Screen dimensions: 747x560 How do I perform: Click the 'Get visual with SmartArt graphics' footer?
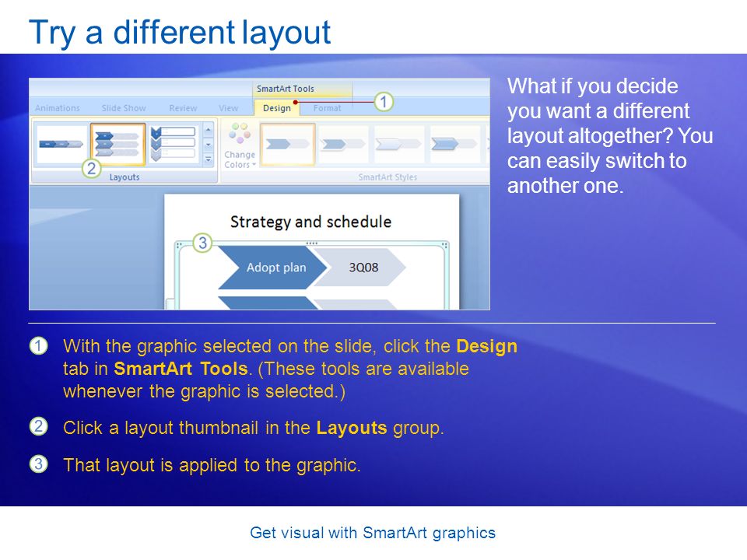[373, 533]
